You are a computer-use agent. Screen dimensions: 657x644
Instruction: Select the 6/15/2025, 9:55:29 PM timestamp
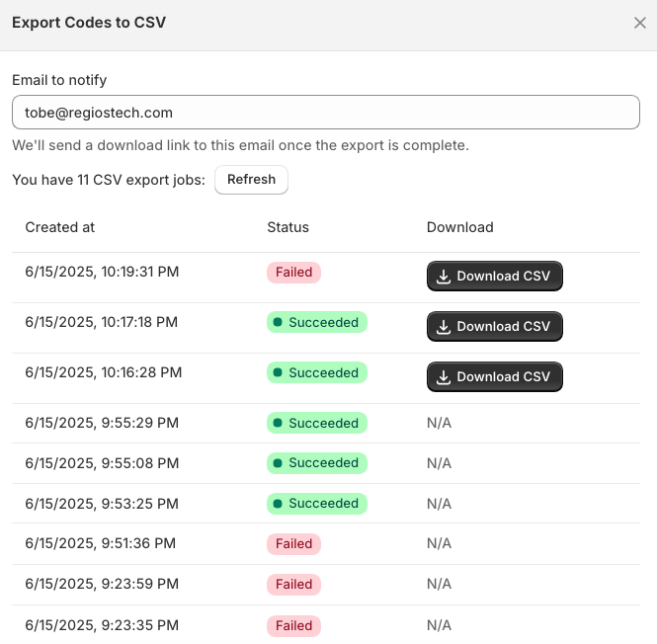pos(102,423)
